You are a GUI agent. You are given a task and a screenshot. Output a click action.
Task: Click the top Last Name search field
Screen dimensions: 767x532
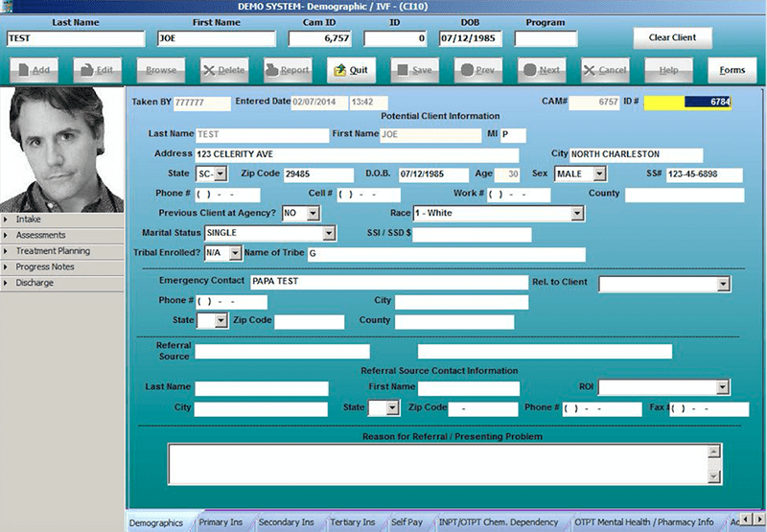76,38
